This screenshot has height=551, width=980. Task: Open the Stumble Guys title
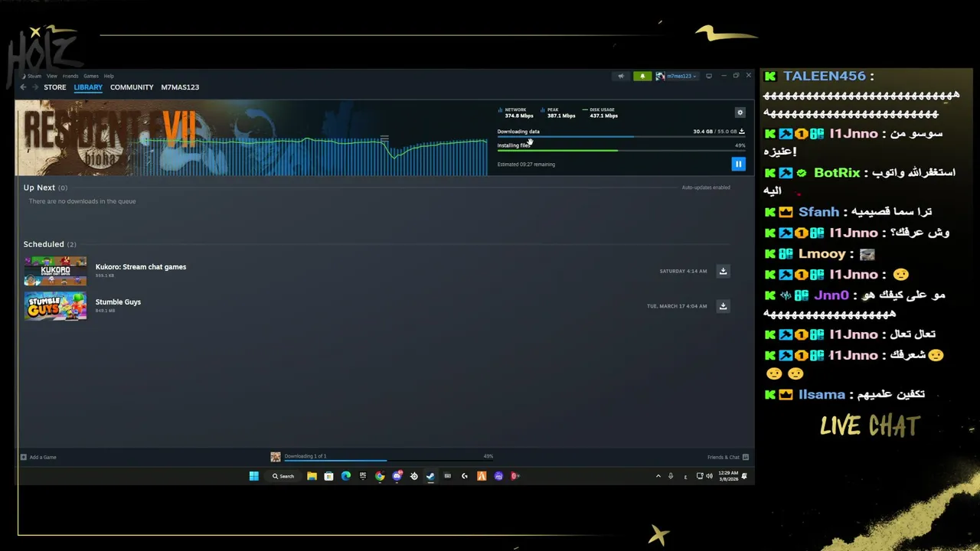pyautogui.click(x=118, y=302)
